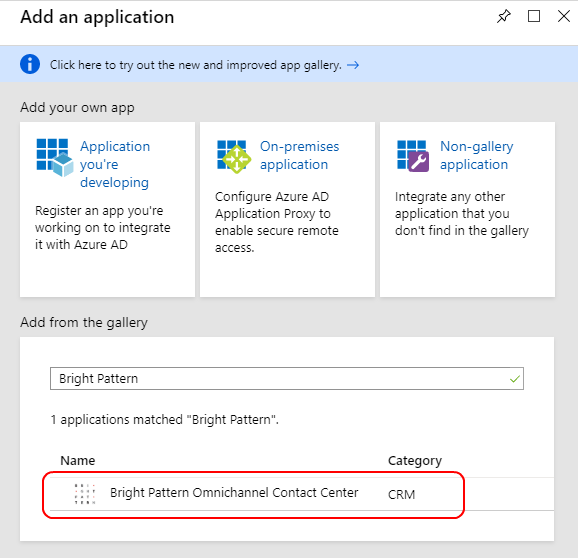Click the CRM category cell
This screenshot has height=558, width=578.
401,494
